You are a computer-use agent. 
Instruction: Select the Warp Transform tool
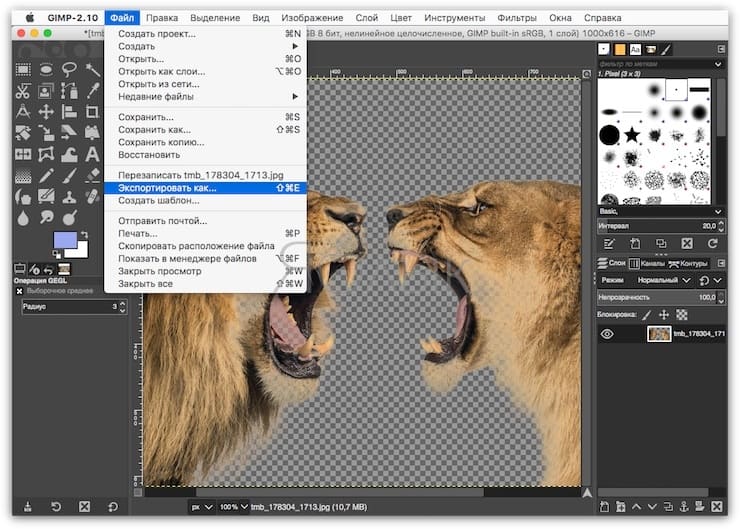(69, 154)
